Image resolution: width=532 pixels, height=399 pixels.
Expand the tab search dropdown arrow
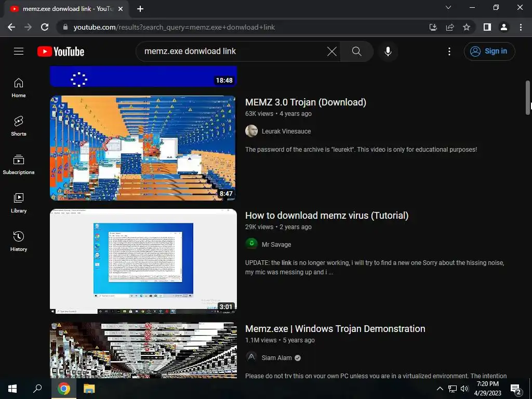pos(448,7)
